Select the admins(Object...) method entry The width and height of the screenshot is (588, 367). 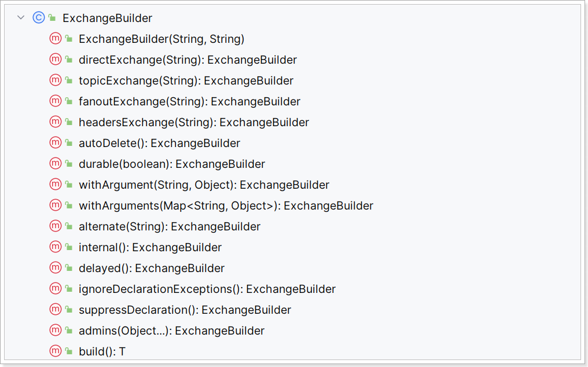[x=172, y=331]
